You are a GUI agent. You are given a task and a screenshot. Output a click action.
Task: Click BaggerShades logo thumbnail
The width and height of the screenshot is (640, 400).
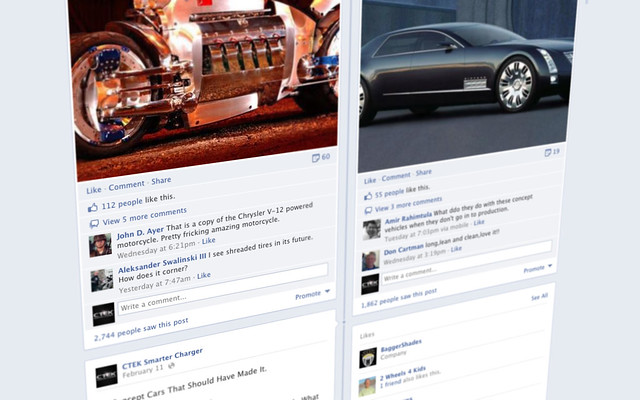pos(368,358)
